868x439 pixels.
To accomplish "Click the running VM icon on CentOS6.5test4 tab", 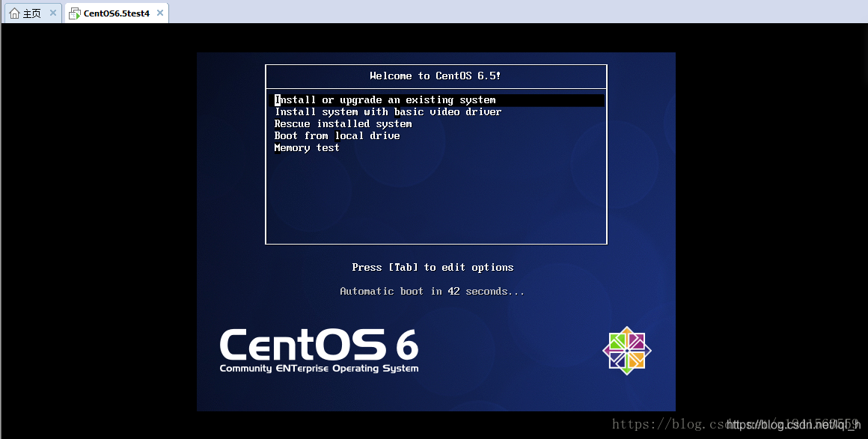I will tap(75, 13).
